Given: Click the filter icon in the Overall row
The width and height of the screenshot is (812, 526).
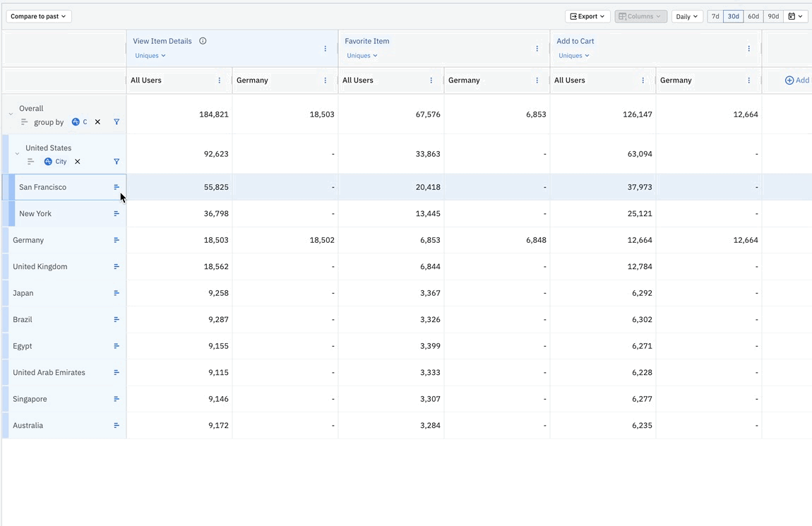Looking at the screenshot, I should [117, 122].
